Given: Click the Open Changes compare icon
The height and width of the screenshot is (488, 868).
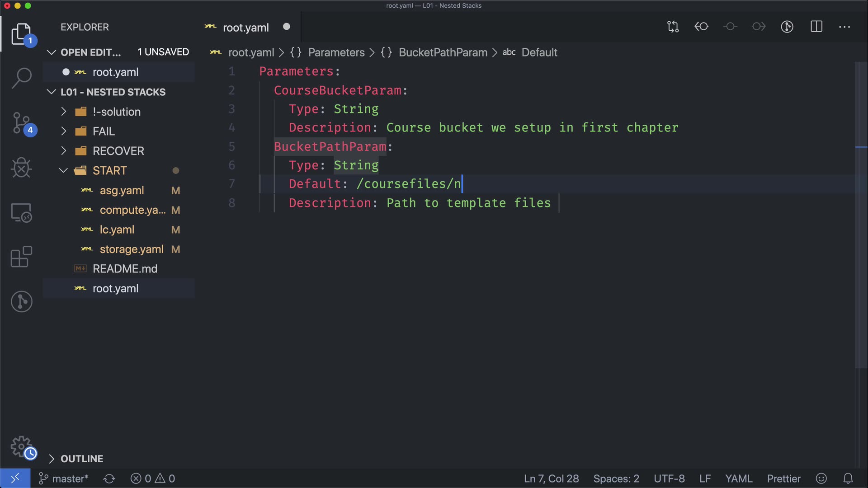Looking at the screenshot, I should click(673, 27).
